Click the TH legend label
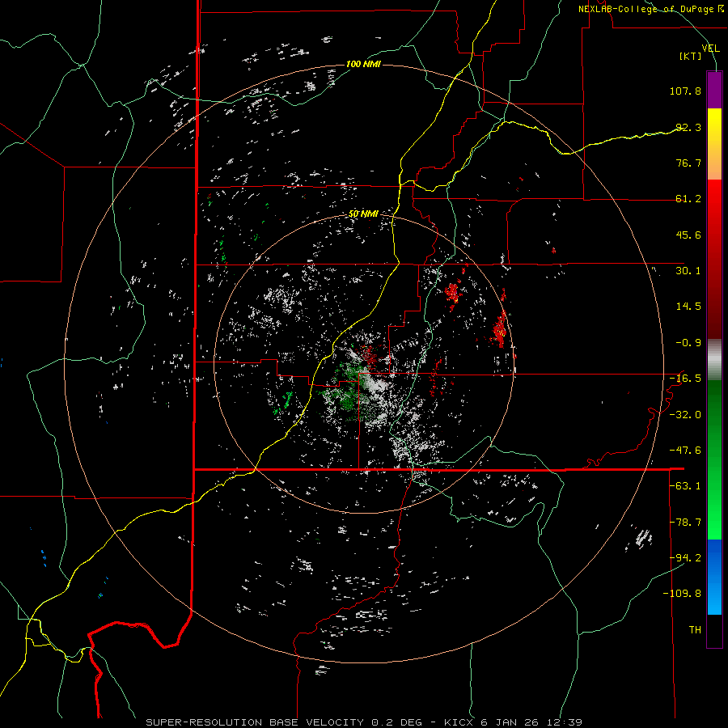This screenshot has height=728, width=728. click(x=695, y=630)
